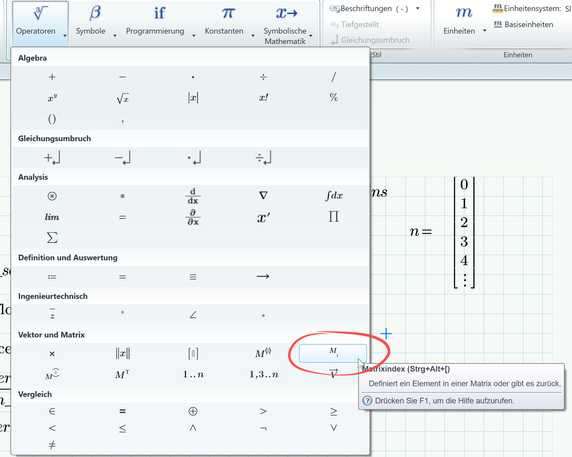The height and width of the screenshot is (457, 572).
Task: Open the Beschriftungen dropdown
Action: (418, 8)
